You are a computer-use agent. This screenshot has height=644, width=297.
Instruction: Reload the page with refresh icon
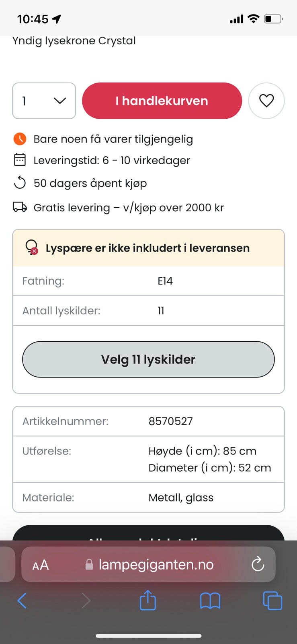click(x=258, y=564)
